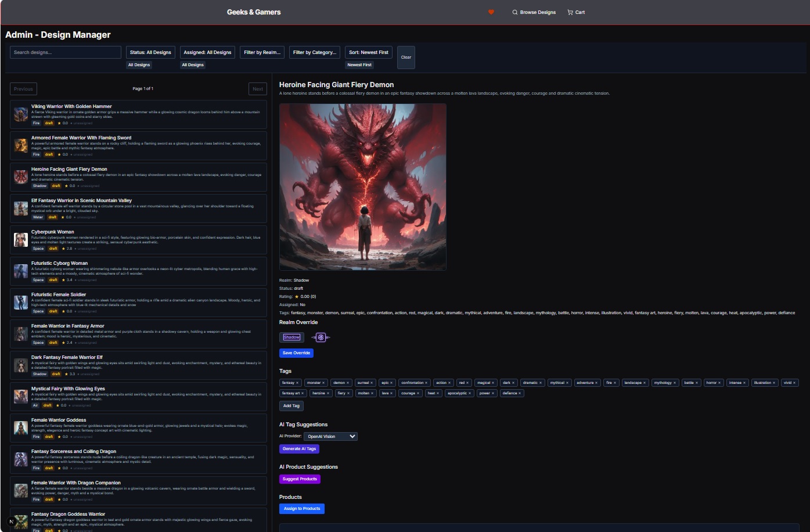Remove the 'defiance' tag via its x
The width and height of the screenshot is (810, 532).
coord(520,393)
